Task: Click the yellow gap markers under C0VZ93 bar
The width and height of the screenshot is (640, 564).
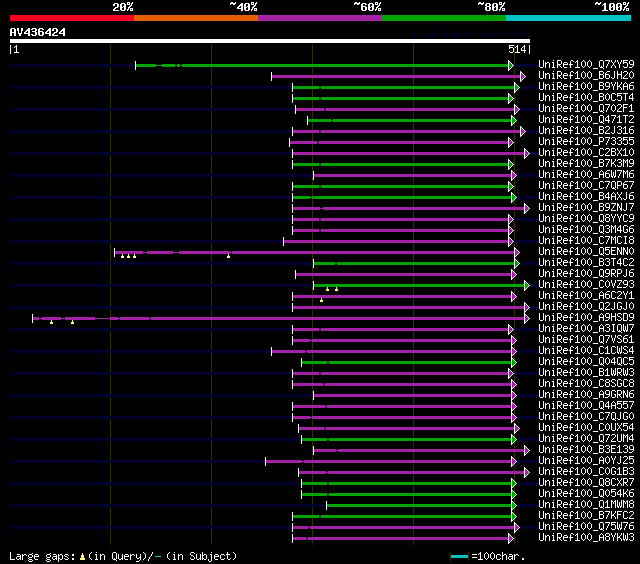Action: [331, 289]
